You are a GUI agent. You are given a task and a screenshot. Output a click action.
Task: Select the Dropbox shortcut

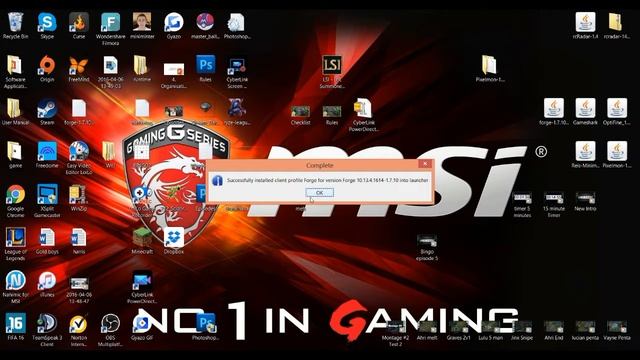173,241
